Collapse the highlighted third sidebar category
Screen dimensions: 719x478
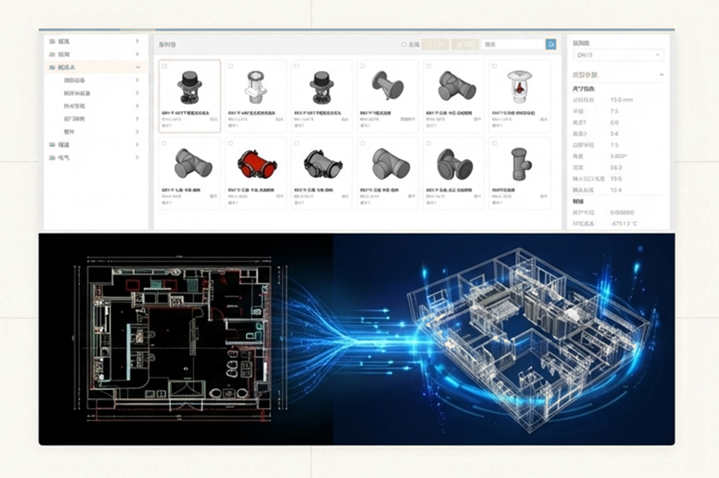[137, 67]
